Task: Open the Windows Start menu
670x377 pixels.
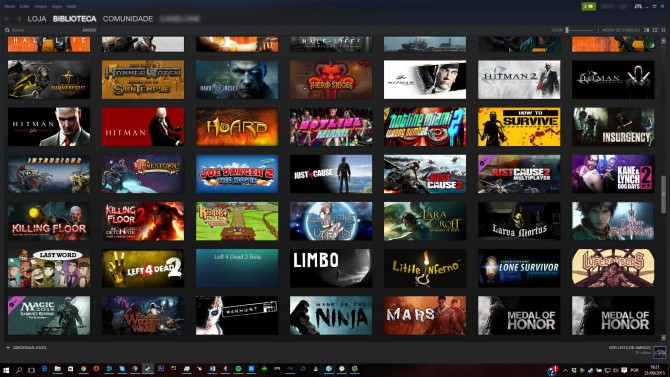Action: click(x=6, y=369)
